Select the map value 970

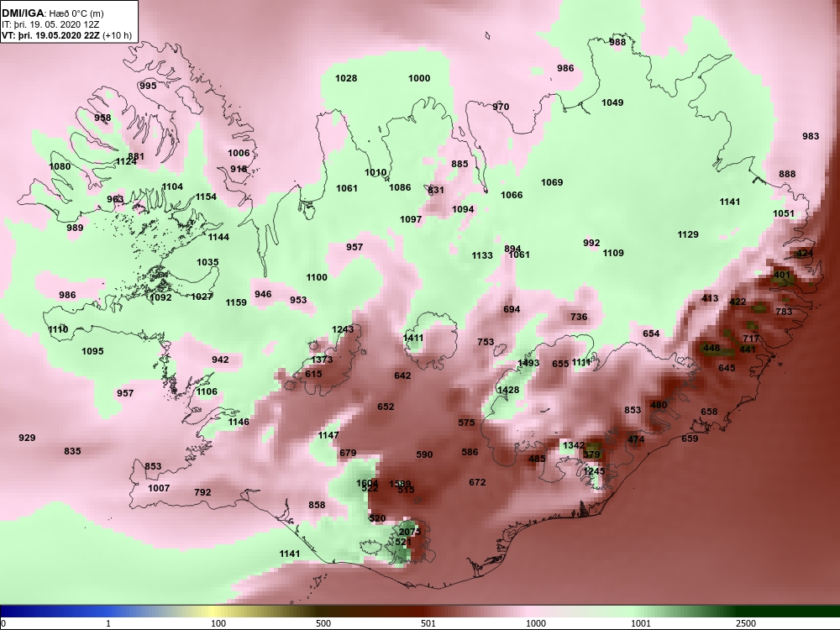(501, 107)
